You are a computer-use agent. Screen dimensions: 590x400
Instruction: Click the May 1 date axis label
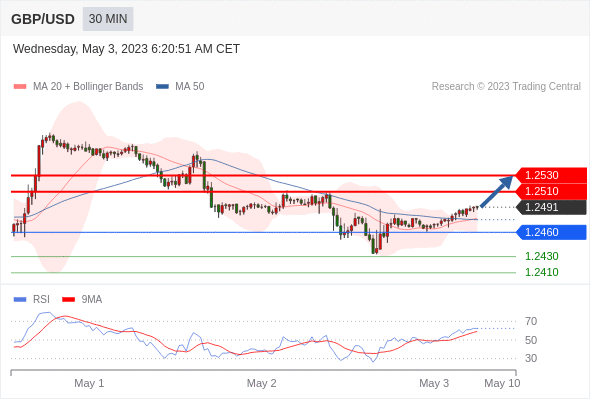tap(89, 383)
